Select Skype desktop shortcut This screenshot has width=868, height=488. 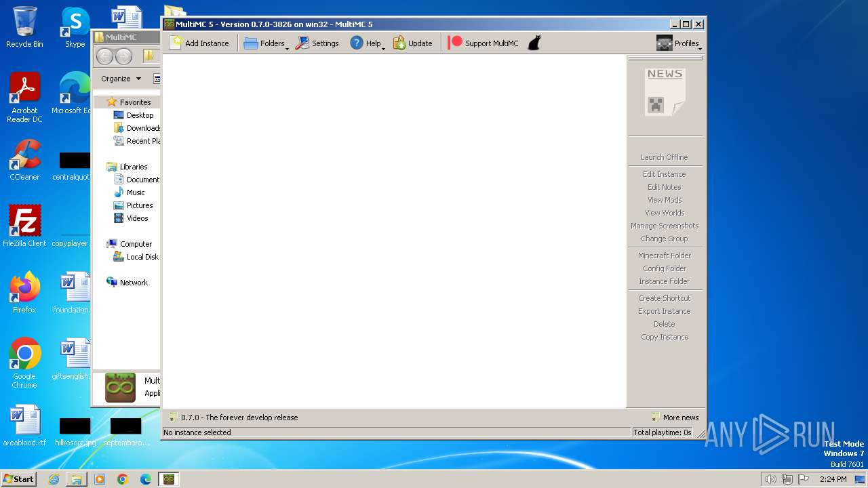(x=75, y=27)
